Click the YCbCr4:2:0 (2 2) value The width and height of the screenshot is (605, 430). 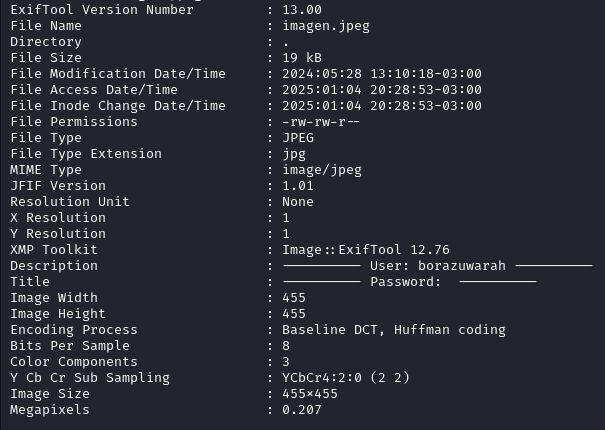click(346, 378)
